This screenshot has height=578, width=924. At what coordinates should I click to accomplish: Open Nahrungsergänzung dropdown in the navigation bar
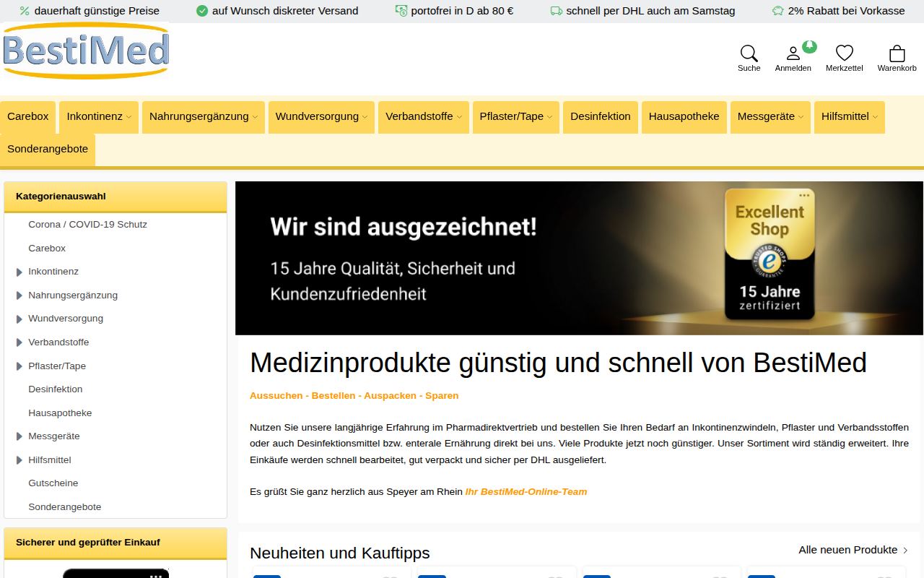coord(203,117)
